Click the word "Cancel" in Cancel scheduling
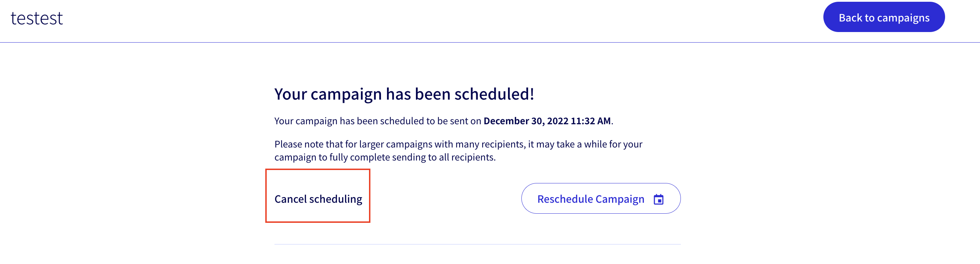Viewport: 980px width, 264px height. point(290,199)
